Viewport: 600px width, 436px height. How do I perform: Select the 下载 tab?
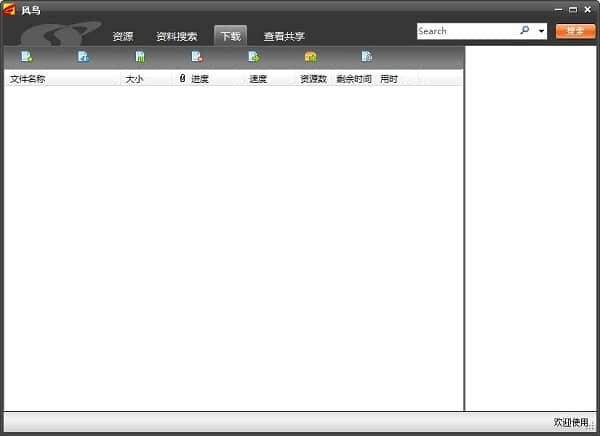click(x=230, y=37)
